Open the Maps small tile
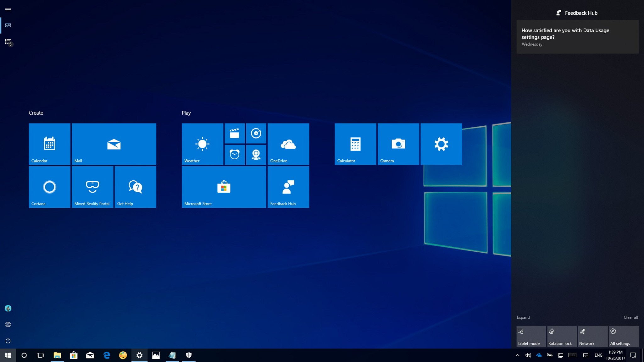 pyautogui.click(x=256, y=155)
